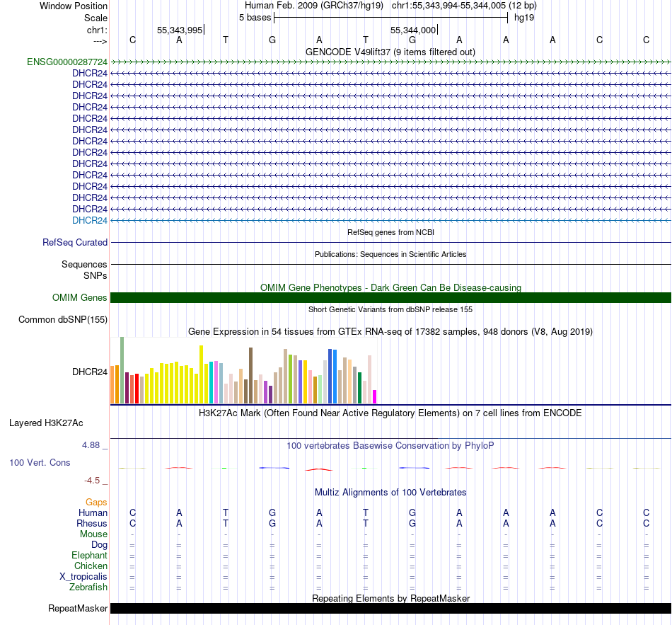672x625 pixels.
Task: Open GENCODE V49lift37 track title
Action: coord(390,52)
